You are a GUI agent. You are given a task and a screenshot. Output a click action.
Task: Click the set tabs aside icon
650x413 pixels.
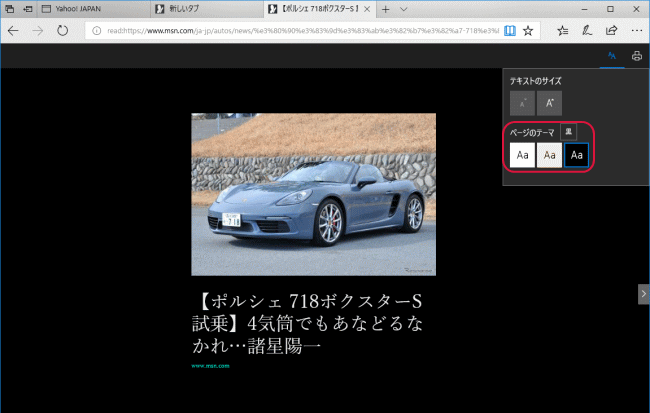[28, 9]
